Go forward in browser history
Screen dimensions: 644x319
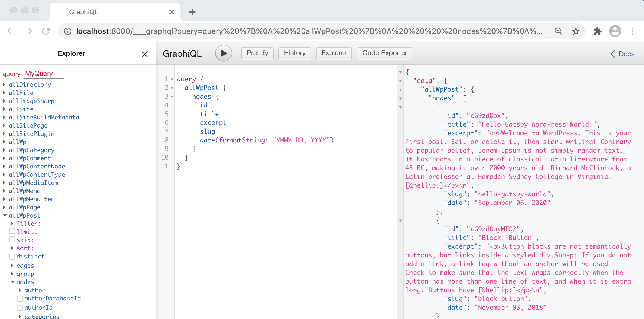tap(28, 31)
